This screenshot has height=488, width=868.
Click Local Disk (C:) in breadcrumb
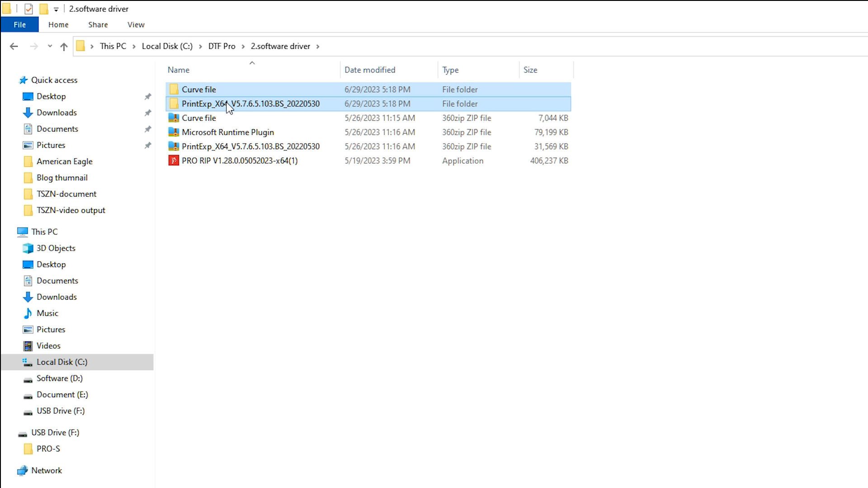coord(167,46)
